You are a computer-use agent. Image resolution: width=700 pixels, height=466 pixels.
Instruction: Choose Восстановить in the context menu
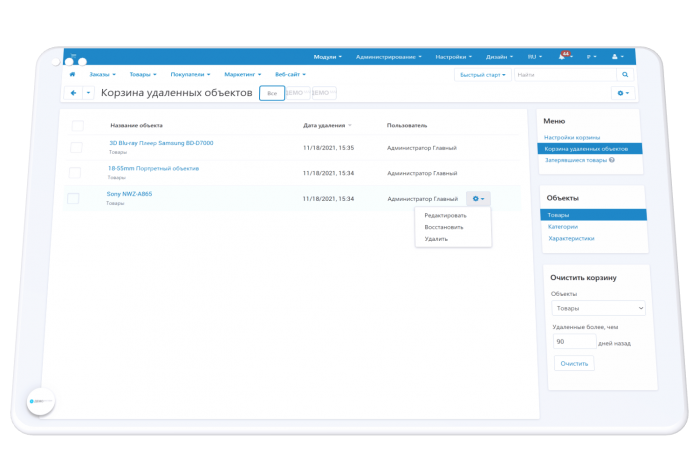point(444,227)
